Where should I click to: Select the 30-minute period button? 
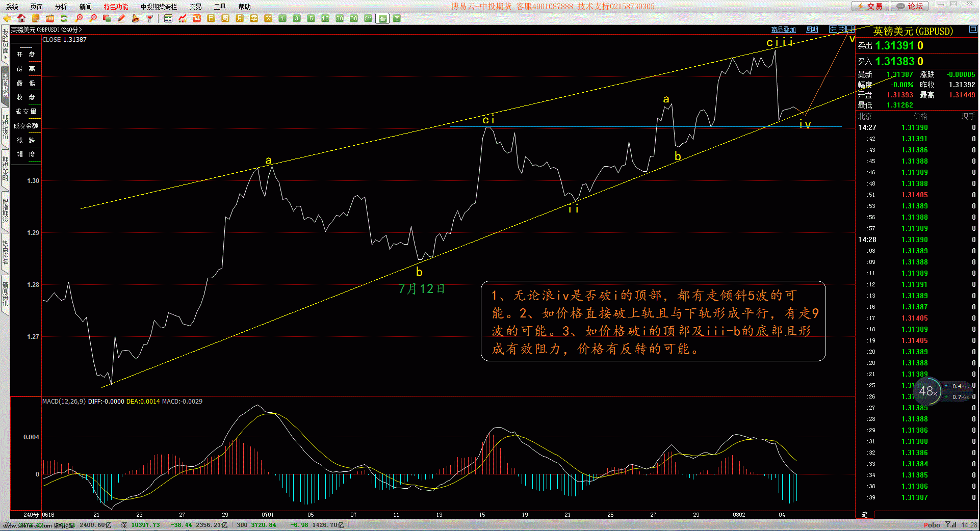(x=340, y=18)
